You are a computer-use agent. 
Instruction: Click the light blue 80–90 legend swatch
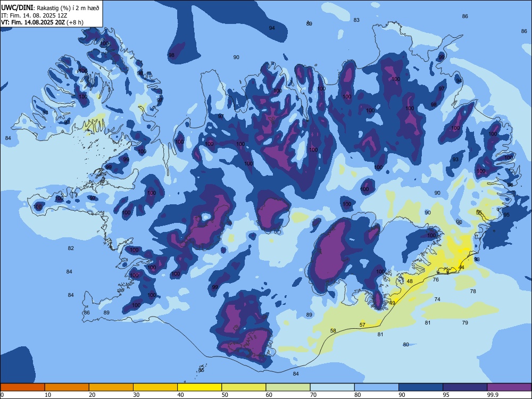(376, 387)
